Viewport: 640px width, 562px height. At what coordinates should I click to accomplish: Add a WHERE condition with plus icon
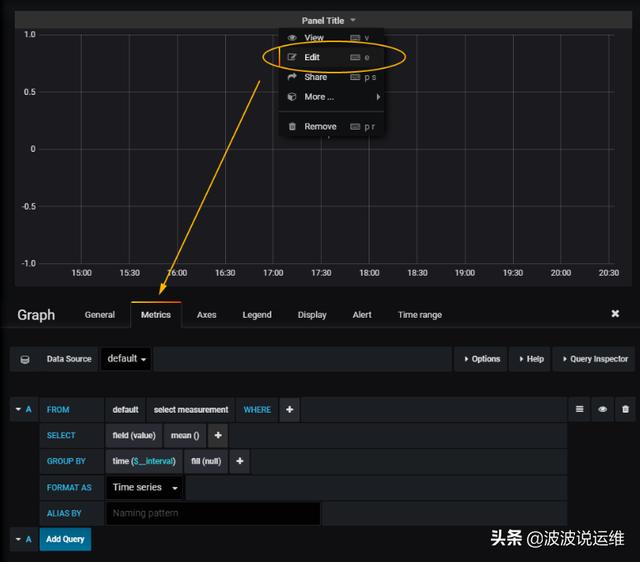tap(290, 409)
